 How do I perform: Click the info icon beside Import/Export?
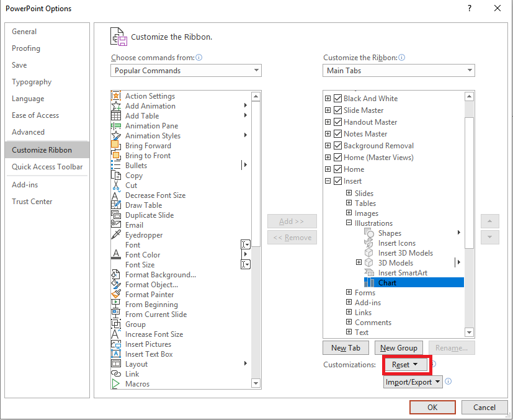(448, 381)
